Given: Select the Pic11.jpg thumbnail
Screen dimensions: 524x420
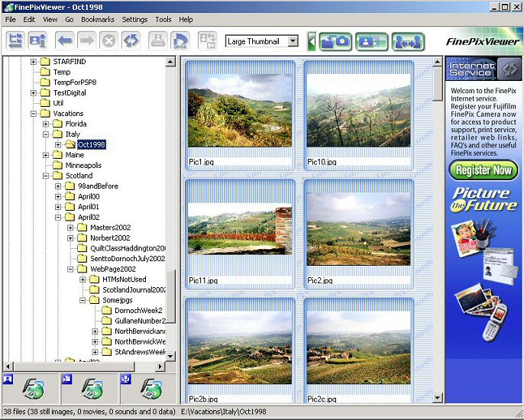Looking at the screenshot, I should tap(240, 231).
